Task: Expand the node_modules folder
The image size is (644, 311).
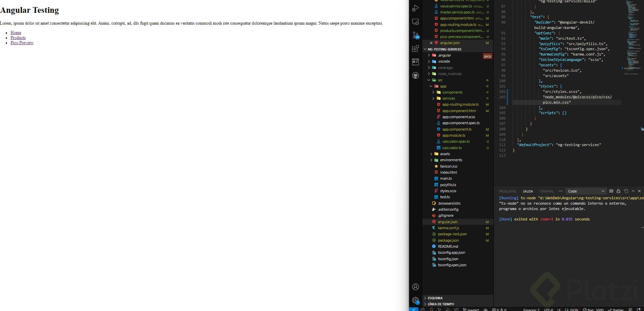Action: [458, 74]
